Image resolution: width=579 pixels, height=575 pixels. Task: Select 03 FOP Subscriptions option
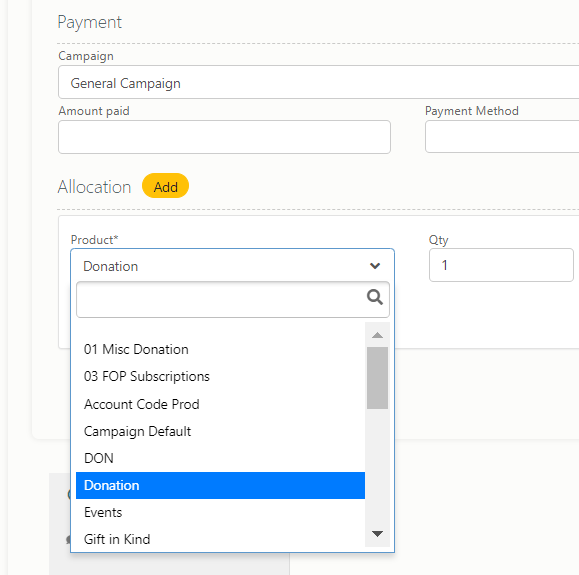coord(220,377)
